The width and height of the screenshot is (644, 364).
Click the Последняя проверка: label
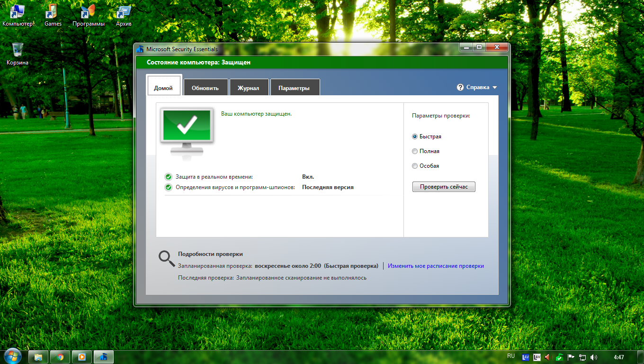click(x=206, y=277)
